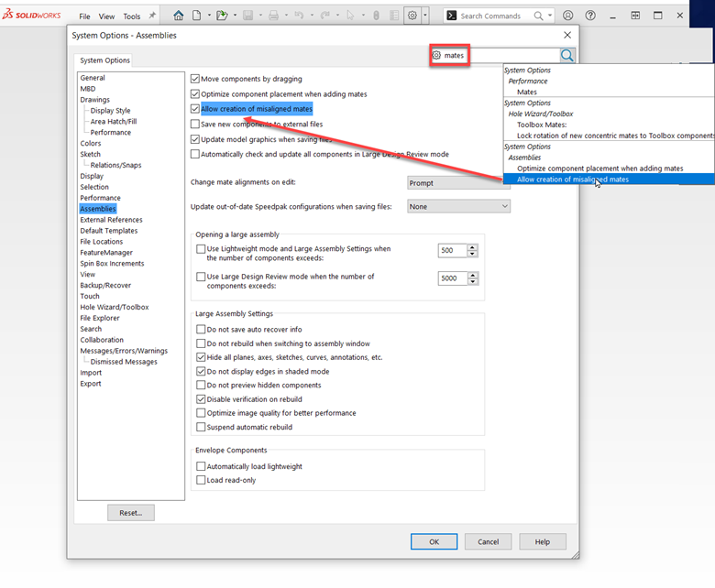Click the SolidWorks logo
The image size is (715, 588).
click(31, 15)
